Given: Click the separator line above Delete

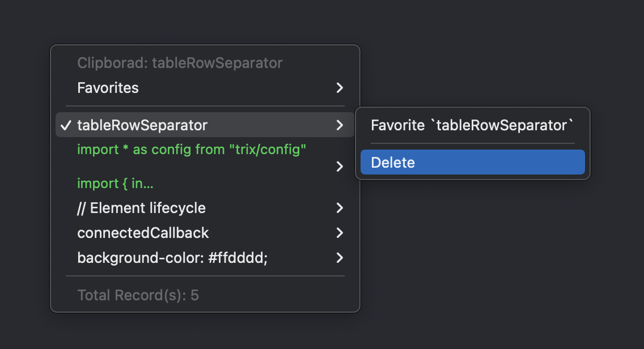Looking at the screenshot, I should click(x=472, y=144).
